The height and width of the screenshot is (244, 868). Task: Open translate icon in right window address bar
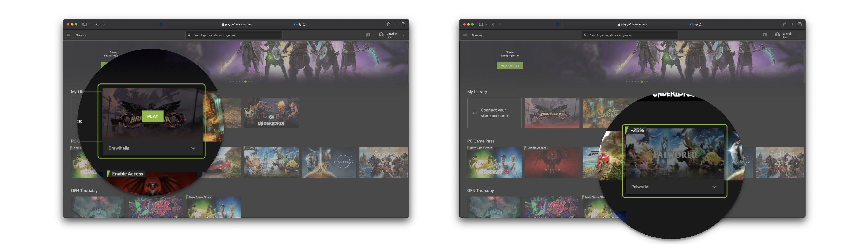(x=696, y=24)
